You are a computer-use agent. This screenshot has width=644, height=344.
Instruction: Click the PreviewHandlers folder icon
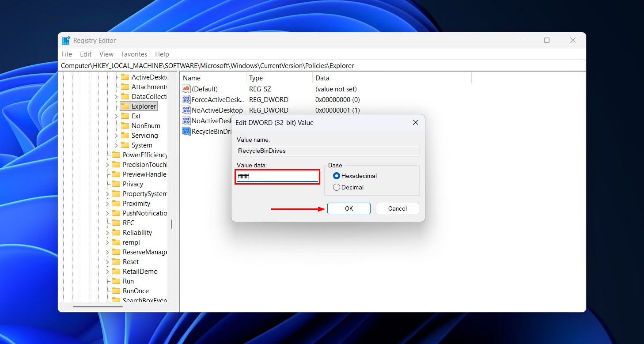pos(116,174)
